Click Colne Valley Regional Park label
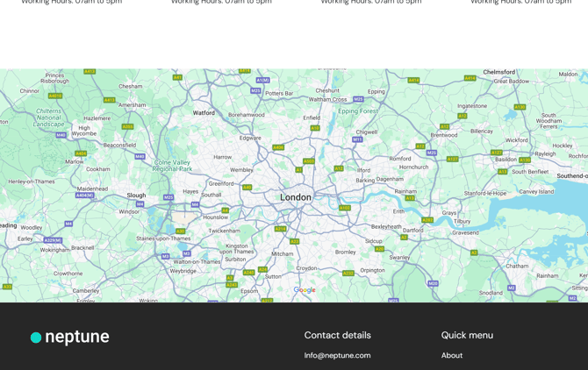This screenshot has width=588, height=370. click(172, 166)
